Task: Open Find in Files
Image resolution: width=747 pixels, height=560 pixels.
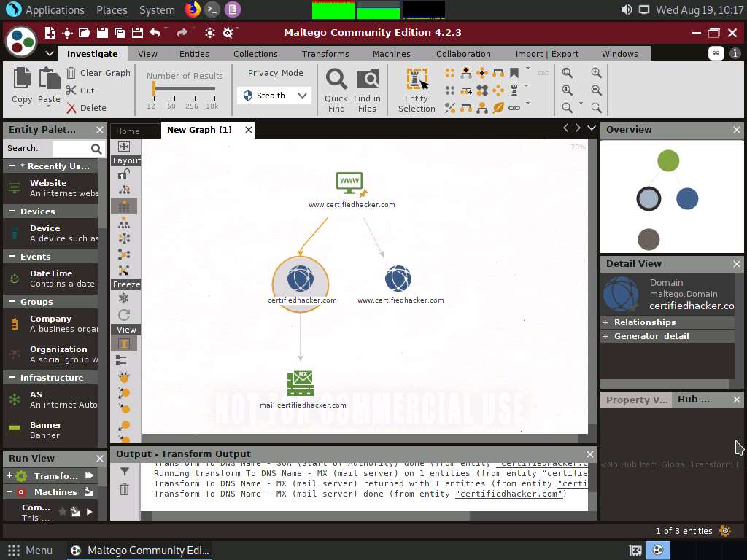Action: tap(368, 90)
